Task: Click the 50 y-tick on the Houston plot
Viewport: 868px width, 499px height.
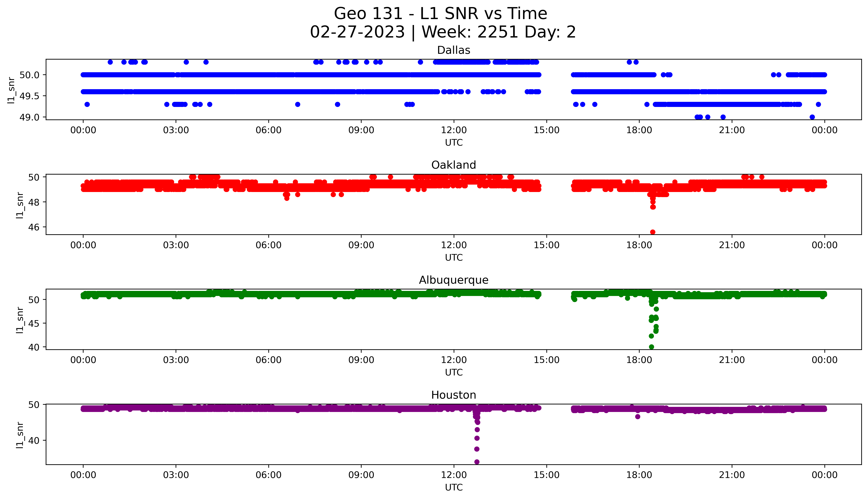Action: pyautogui.click(x=34, y=405)
